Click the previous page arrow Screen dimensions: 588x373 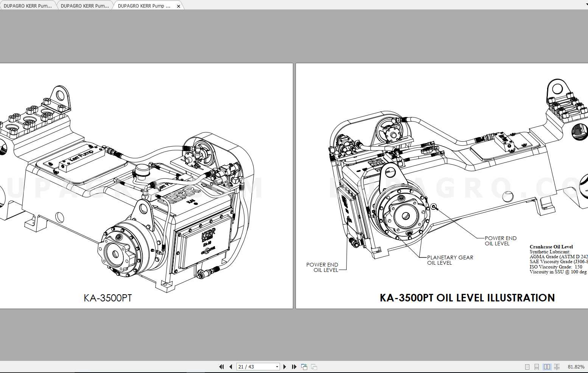point(230,366)
